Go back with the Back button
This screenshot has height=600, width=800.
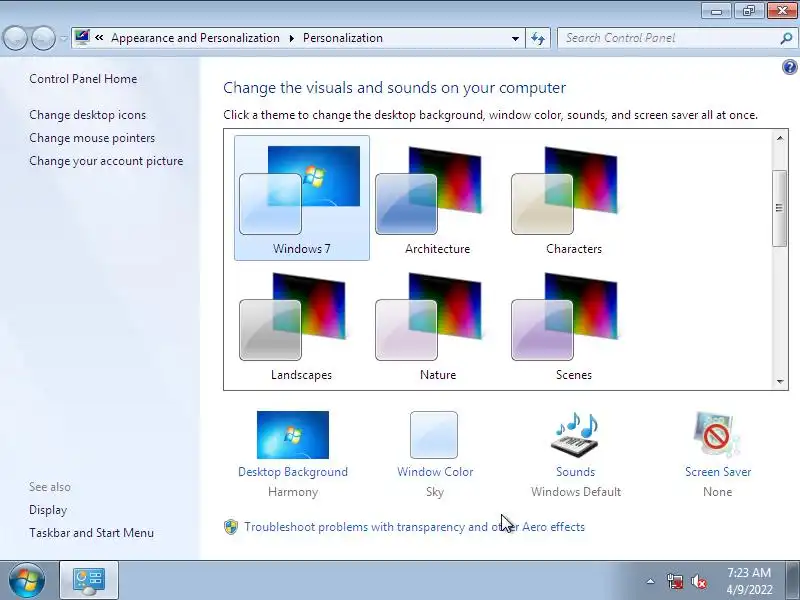click(15, 38)
